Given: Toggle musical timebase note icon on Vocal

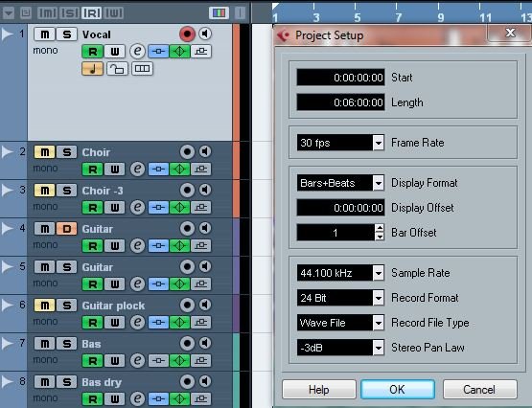Looking at the screenshot, I should pyautogui.click(x=92, y=69).
